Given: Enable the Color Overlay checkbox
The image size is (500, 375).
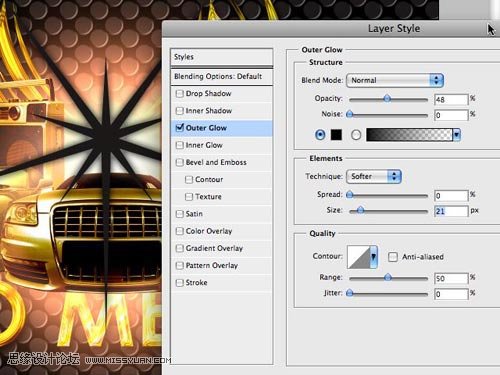Looking at the screenshot, I should (180, 231).
